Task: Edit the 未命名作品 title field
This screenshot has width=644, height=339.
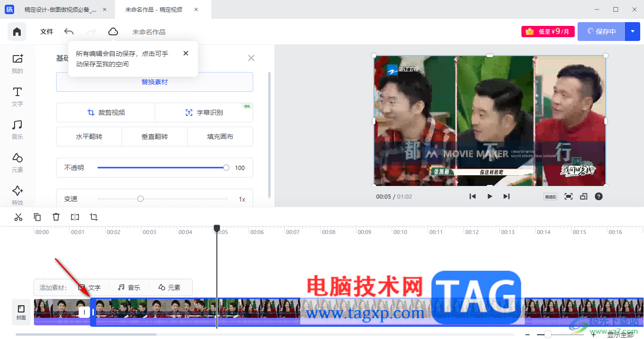Action: pos(149,32)
